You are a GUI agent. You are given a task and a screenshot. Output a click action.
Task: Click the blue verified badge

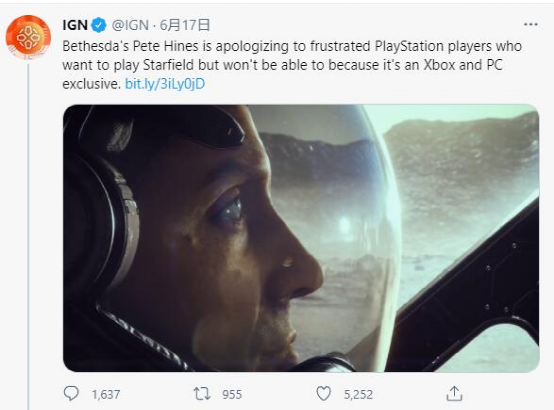point(99,25)
